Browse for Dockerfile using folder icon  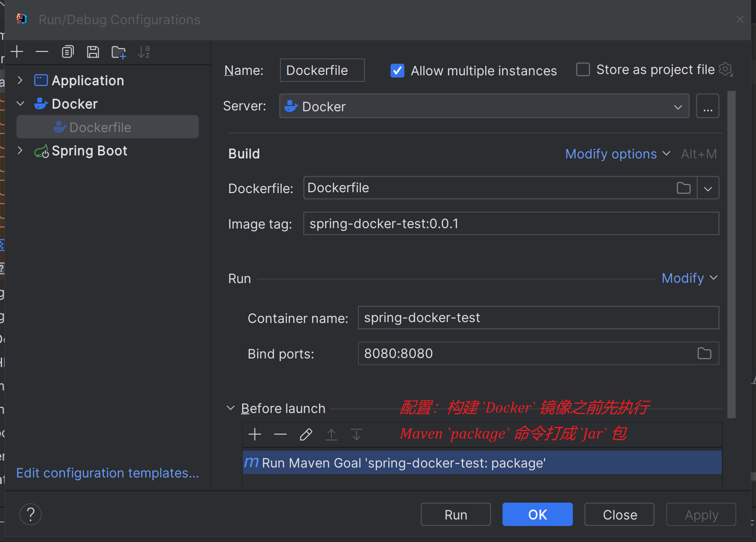pos(683,188)
